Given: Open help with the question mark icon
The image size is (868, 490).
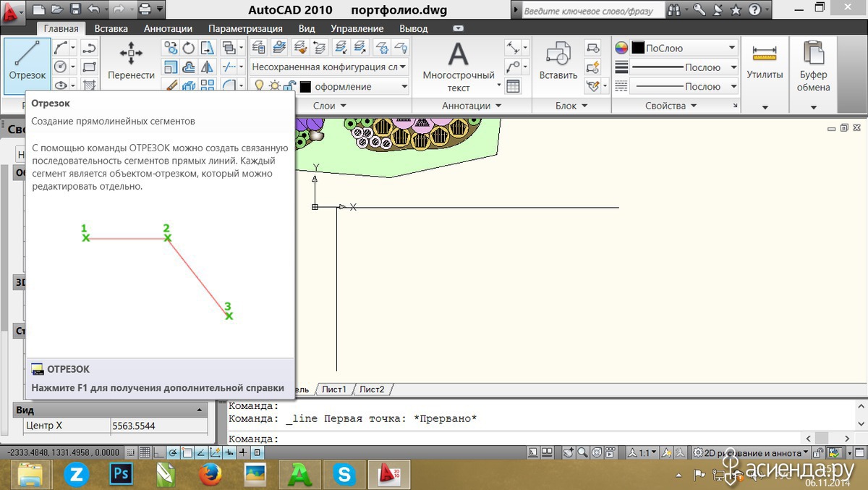Looking at the screenshot, I should (754, 10).
